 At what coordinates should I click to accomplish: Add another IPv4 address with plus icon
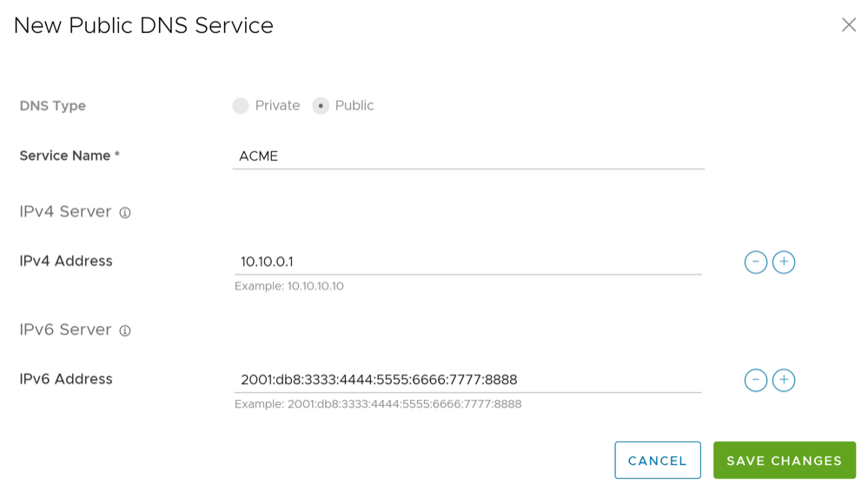pos(784,262)
